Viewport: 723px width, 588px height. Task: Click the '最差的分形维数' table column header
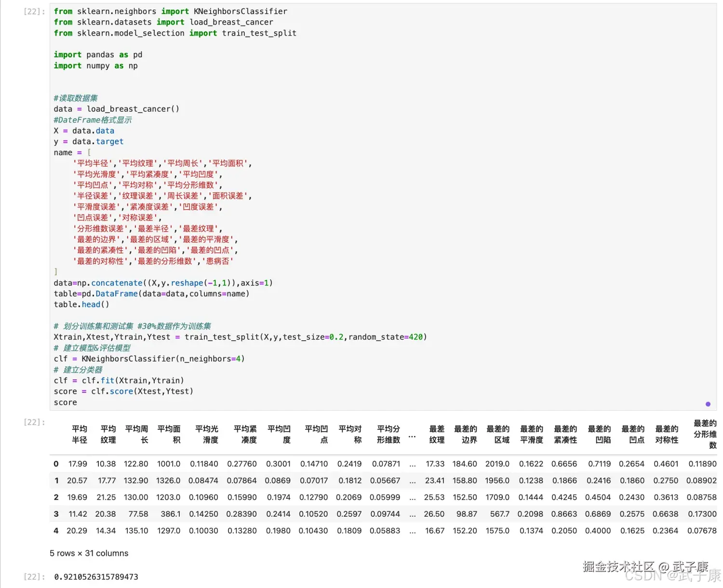pos(705,434)
